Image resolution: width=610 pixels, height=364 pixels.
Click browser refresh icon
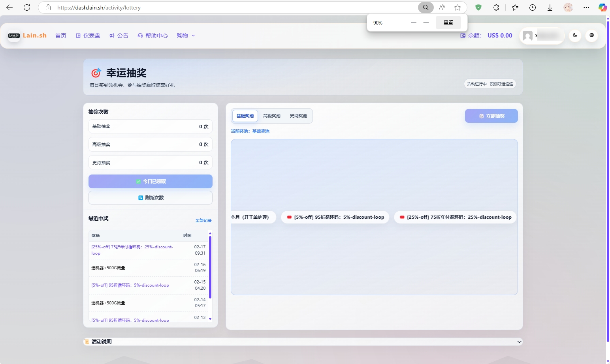27,8
